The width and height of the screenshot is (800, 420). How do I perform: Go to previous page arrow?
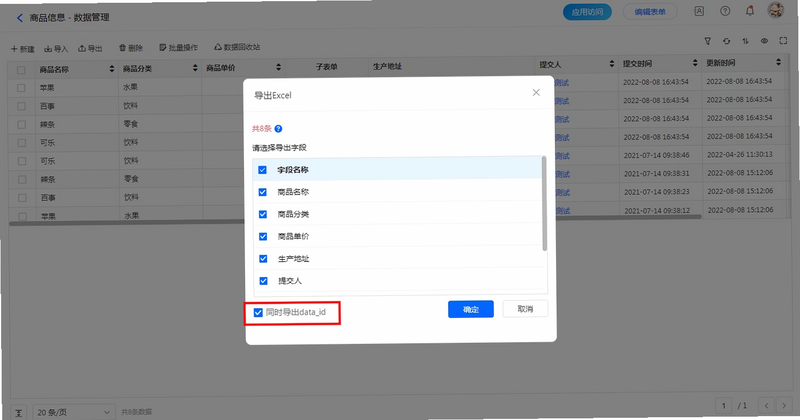coord(766,406)
